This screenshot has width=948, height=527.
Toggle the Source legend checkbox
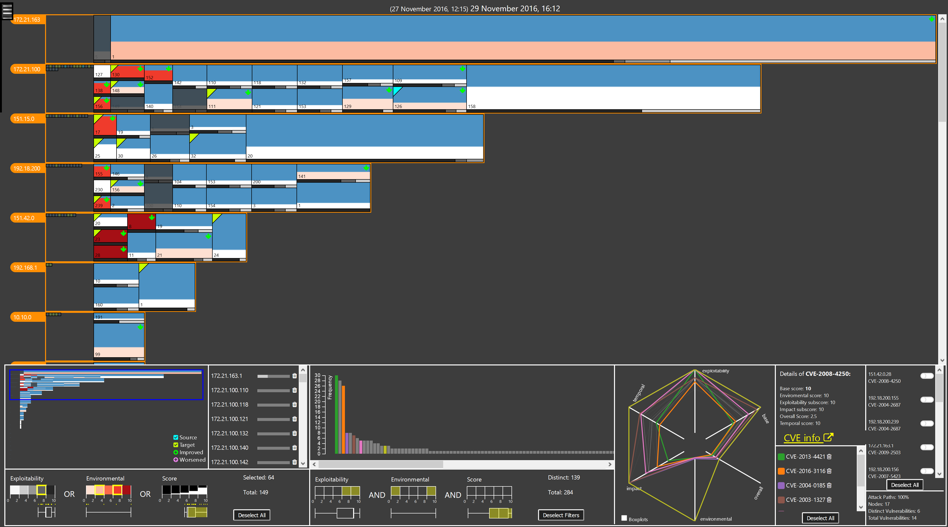point(175,438)
